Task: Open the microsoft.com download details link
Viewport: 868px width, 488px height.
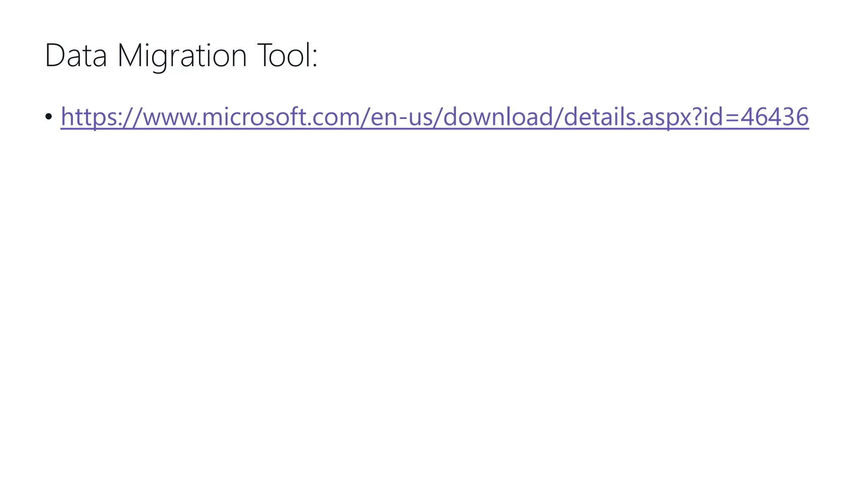Action: point(434,117)
